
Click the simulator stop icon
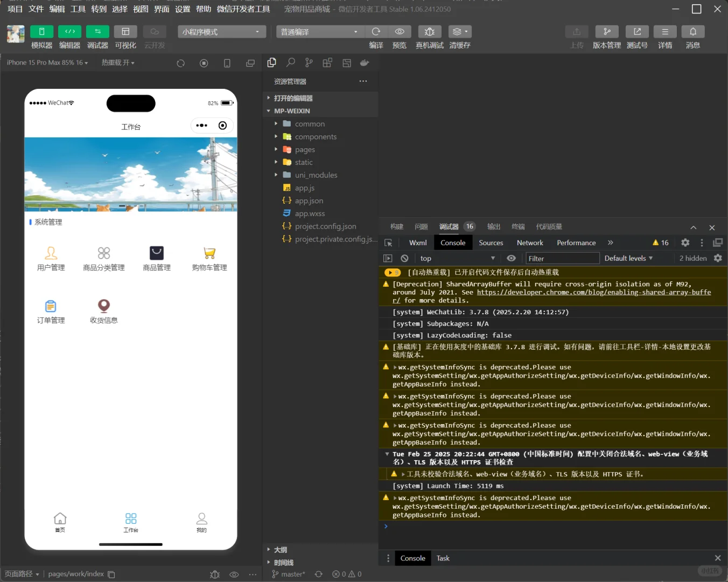pyautogui.click(x=204, y=63)
